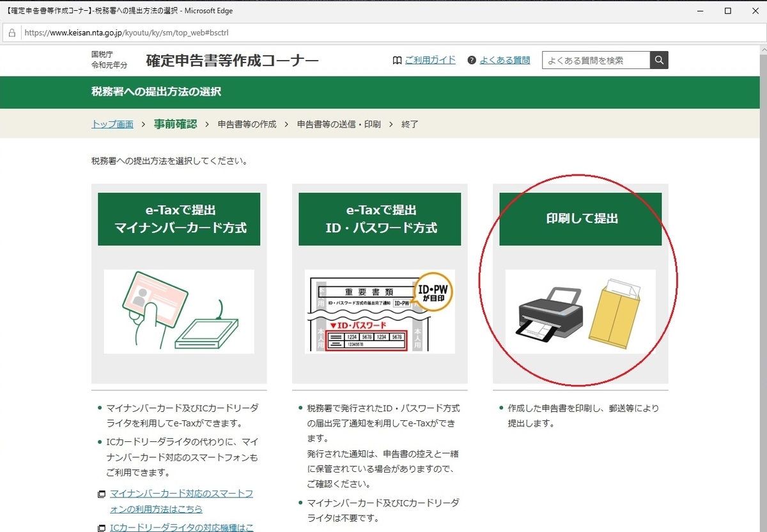767x532 pixels.
Task: Click the browser URL address field
Action: tap(383, 33)
